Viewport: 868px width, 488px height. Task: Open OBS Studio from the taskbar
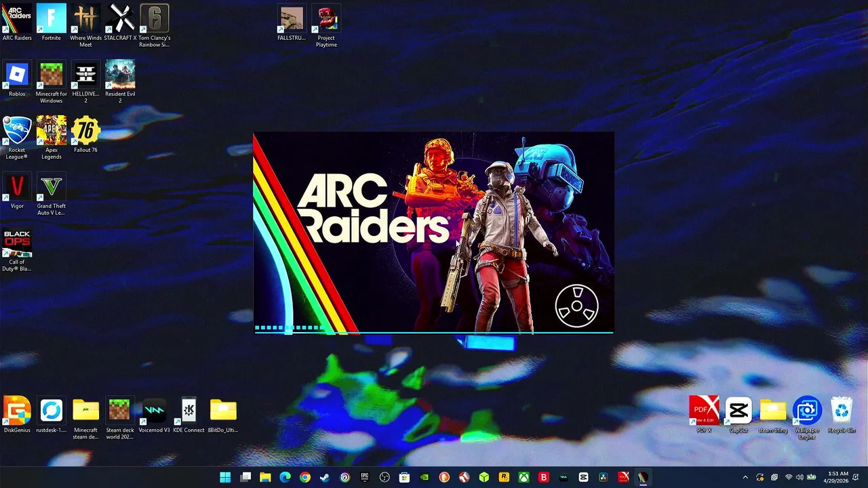coord(384,477)
